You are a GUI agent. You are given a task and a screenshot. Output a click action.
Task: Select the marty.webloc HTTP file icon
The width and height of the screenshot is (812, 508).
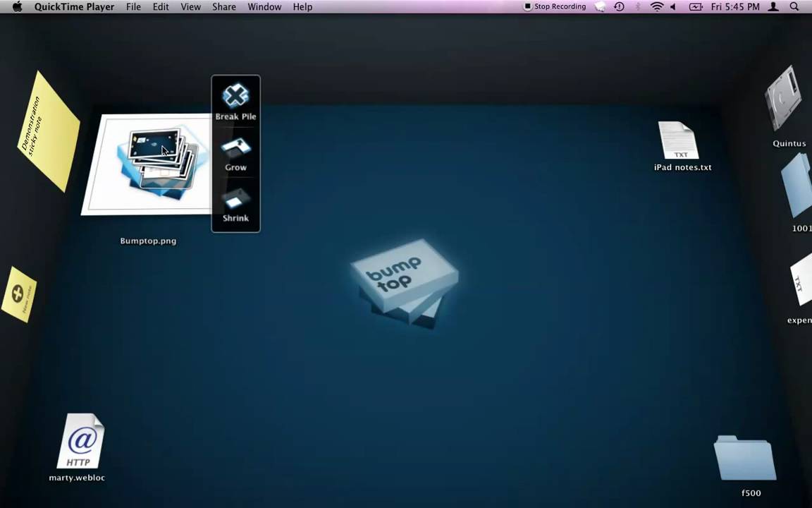80,441
